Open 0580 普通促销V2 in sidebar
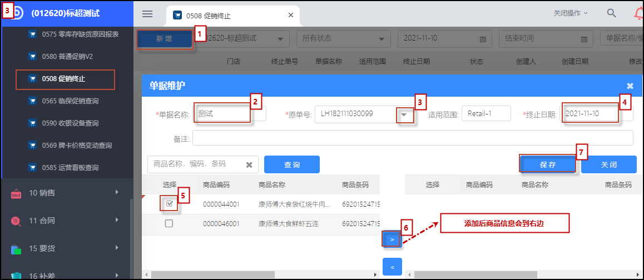Screen dimensions: 644x280 67,56
